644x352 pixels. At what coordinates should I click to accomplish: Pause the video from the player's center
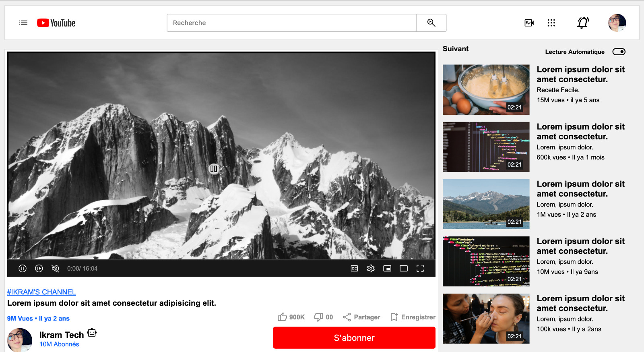214,169
